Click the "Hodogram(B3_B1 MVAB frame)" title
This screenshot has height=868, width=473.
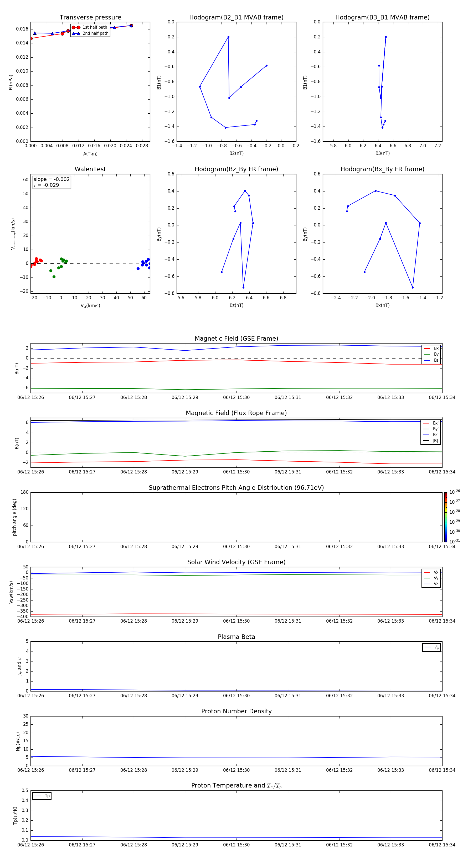(382, 18)
